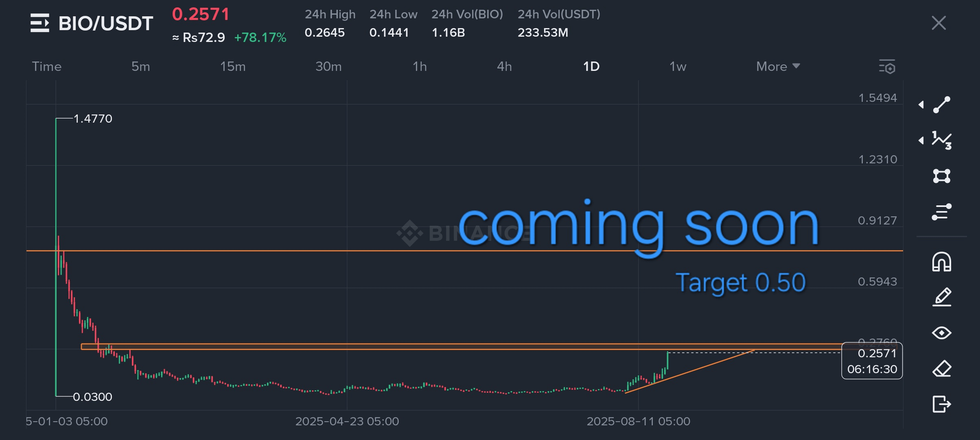Click the exit drawing mode icon
The image size is (980, 440).
[x=941, y=404]
